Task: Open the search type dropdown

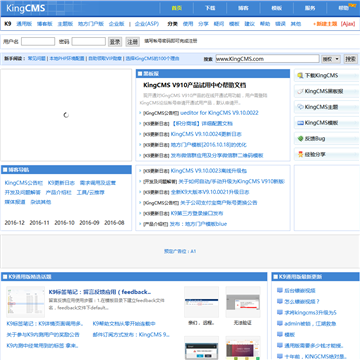Action: point(331,59)
